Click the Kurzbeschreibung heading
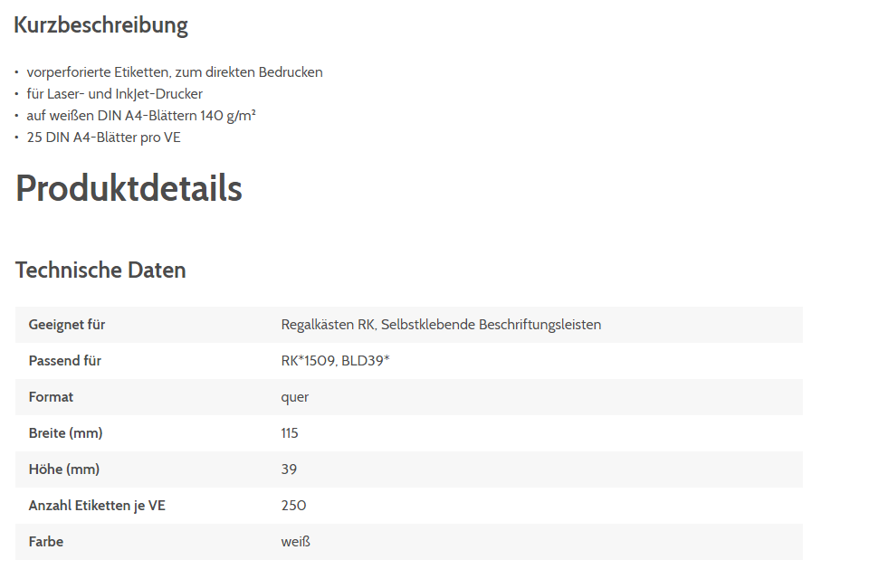This screenshot has height=588, width=888. click(100, 25)
